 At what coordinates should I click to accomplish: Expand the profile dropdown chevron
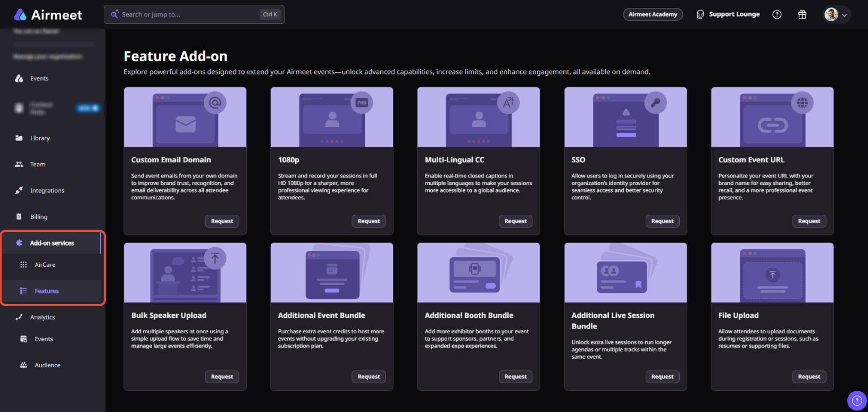845,15
